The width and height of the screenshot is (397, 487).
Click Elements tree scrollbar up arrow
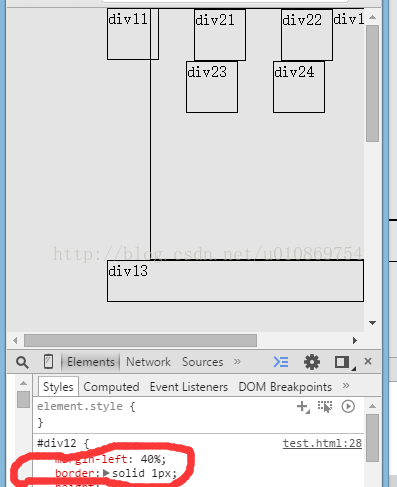[23, 383]
